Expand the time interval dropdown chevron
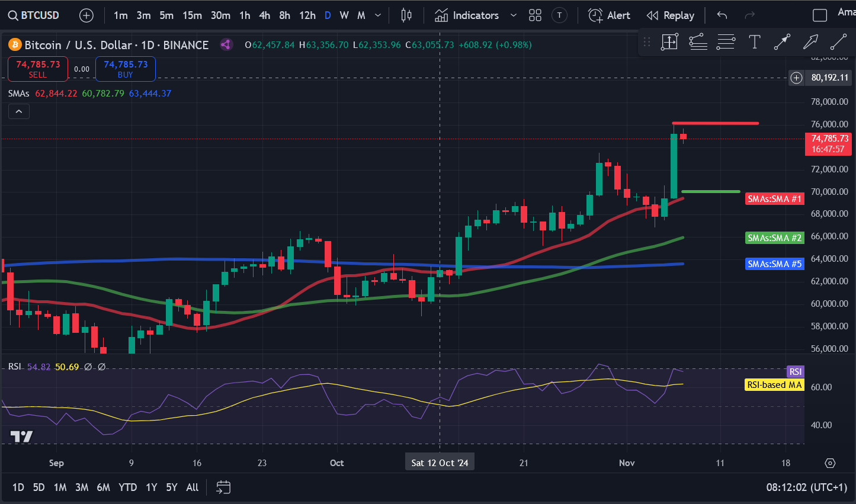Image resolution: width=856 pixels, height=504 pixels. [x=378, y=15]
